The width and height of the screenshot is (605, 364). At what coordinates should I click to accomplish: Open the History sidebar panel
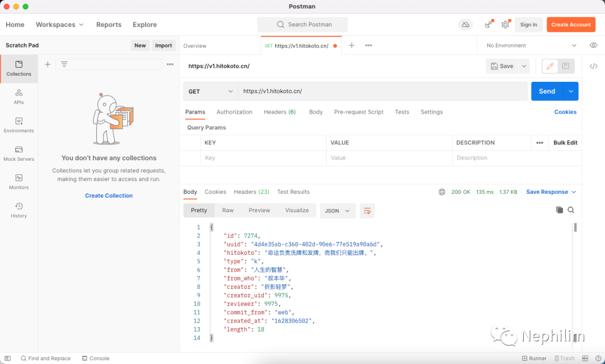click(19, 210)
